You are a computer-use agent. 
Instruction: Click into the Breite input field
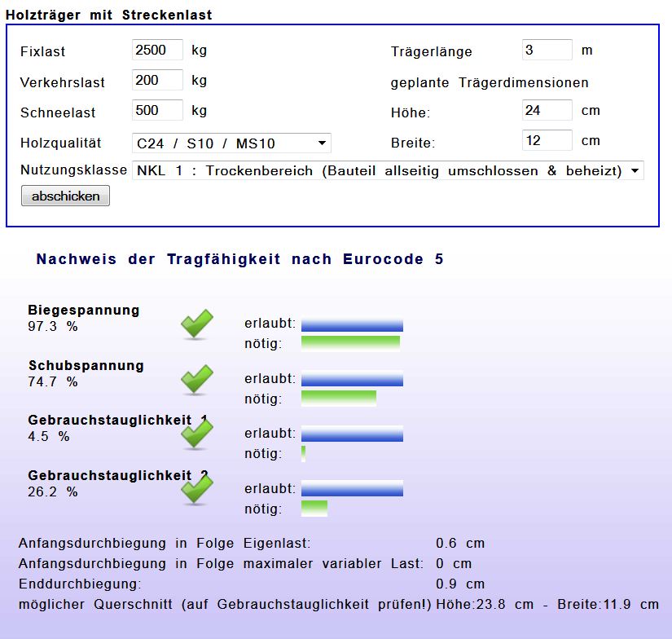point(547,140)
